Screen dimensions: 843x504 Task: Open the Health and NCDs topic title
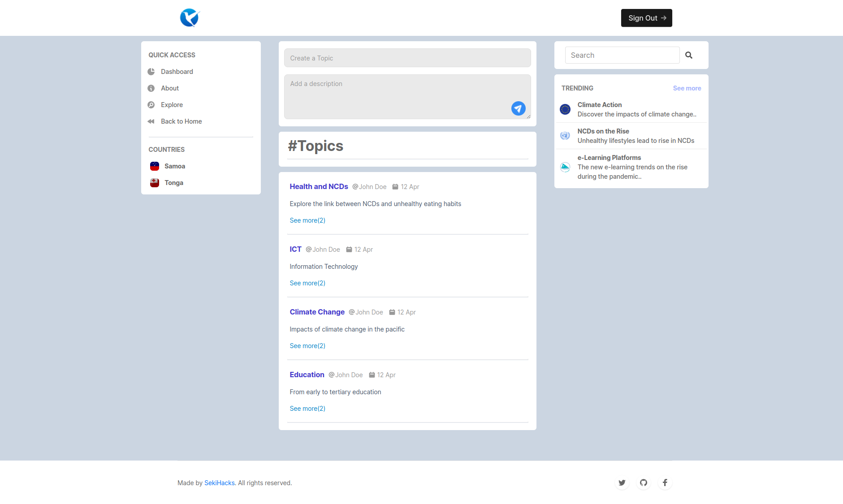[319, 186]
